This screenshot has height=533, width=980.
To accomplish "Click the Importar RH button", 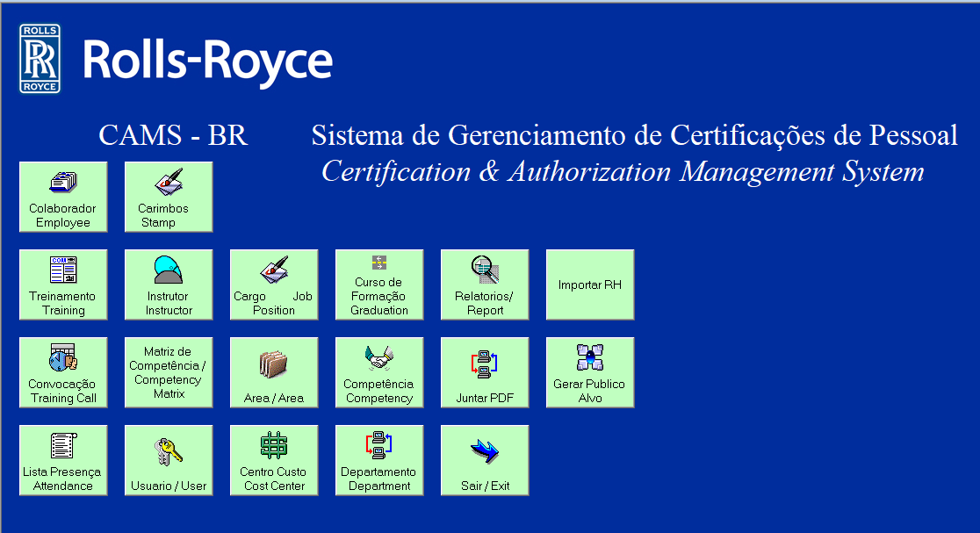I will pyautogui.click(x=590, y=285).
